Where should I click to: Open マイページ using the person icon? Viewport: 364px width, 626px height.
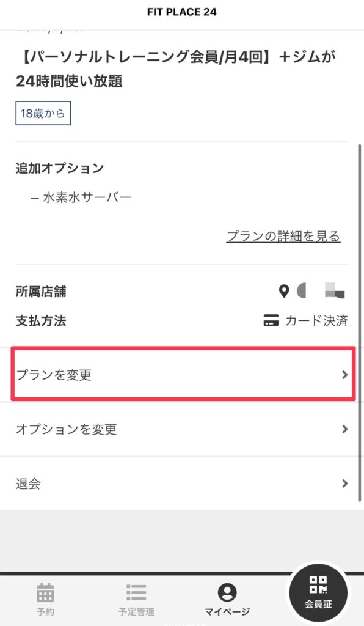pyautogui.click(x=226, y=592)
